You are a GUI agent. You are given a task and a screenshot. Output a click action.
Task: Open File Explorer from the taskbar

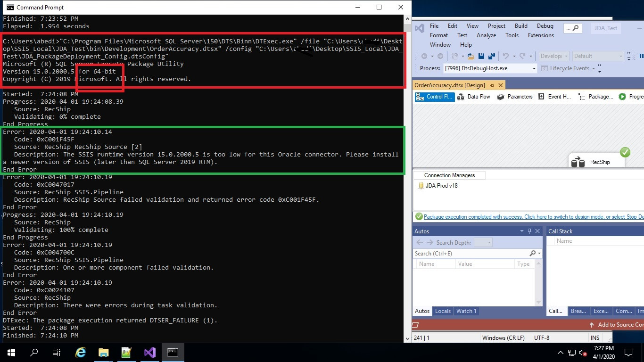click(x=104, y=352)
